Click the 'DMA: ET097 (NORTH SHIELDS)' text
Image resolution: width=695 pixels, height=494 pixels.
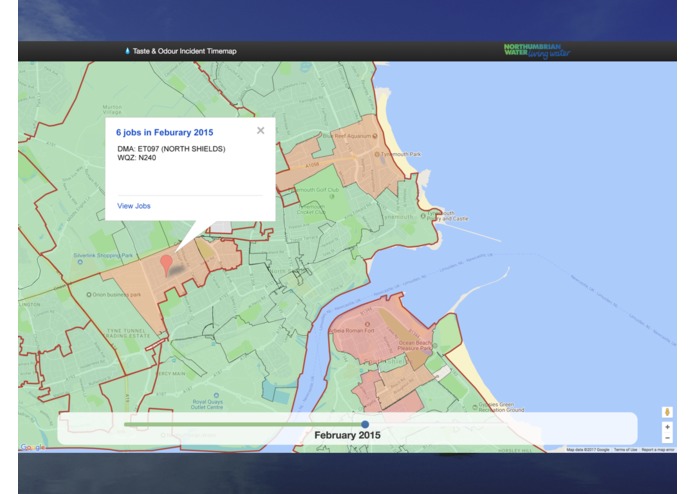pos(171,149)
